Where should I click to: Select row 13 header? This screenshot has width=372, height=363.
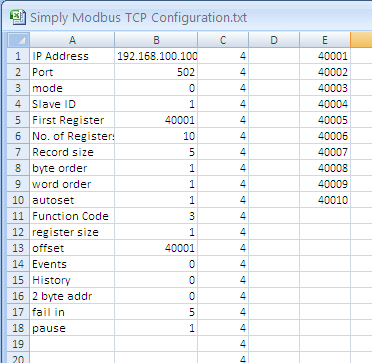click(18, 248)
